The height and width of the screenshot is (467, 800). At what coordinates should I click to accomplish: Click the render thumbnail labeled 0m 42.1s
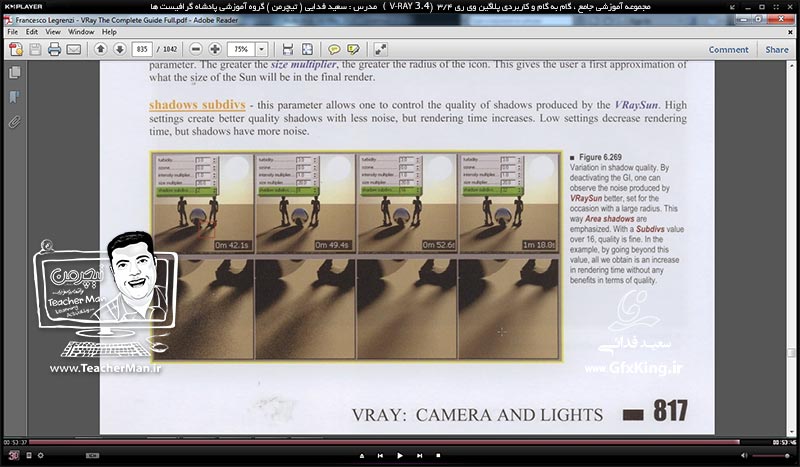[204, 203]
